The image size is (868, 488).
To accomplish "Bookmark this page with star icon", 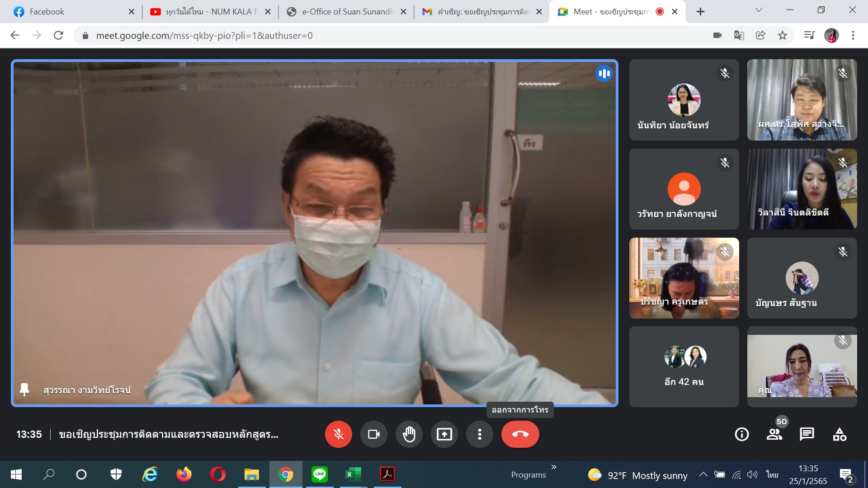I will pos(783,35).
